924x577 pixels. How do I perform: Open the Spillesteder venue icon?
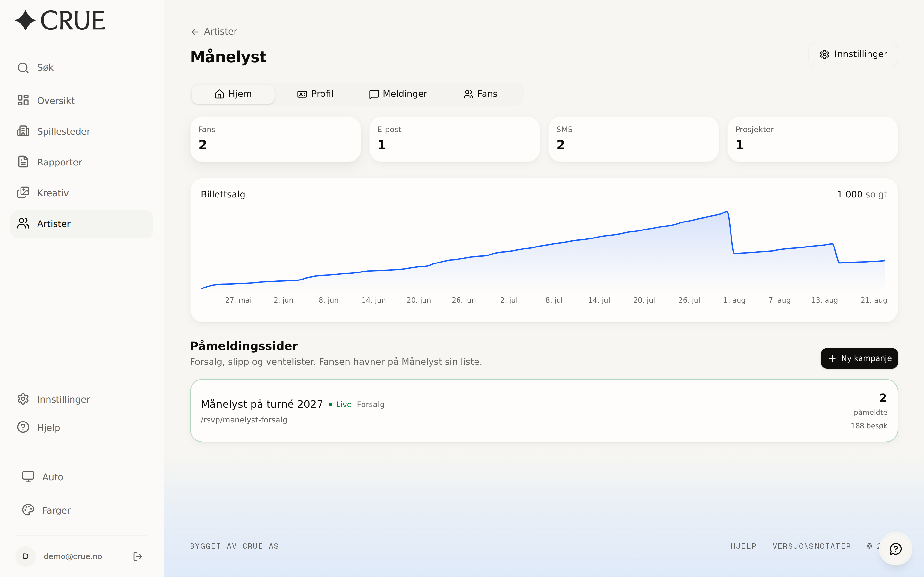coord(23,131)
